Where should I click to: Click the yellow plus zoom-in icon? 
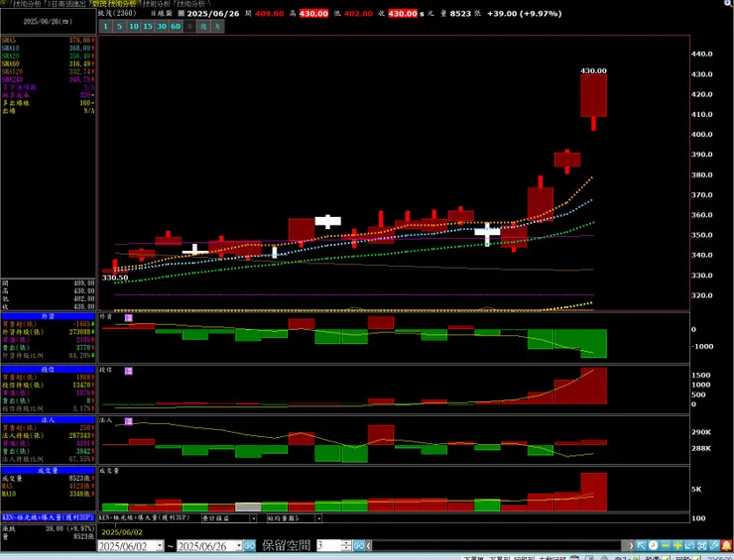(677, 545)
